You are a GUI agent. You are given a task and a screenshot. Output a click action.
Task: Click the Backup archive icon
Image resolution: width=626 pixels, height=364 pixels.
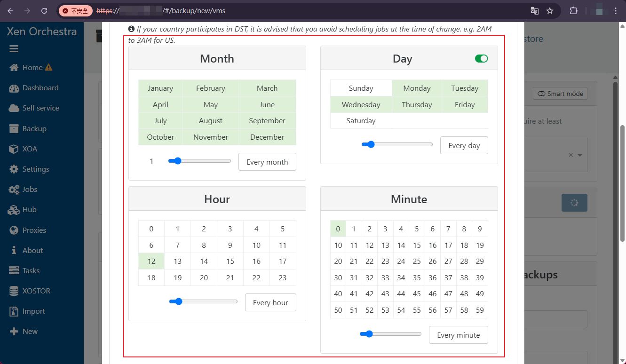click(x=14, y=129)
